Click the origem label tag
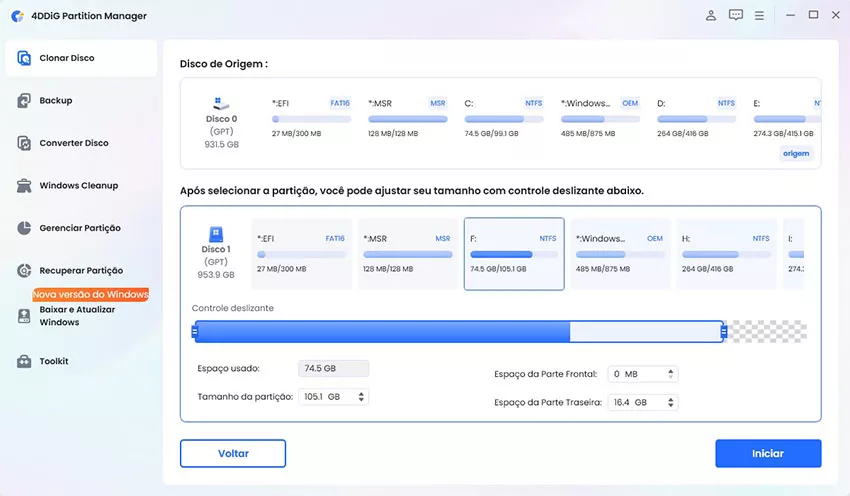 point(796,153)
